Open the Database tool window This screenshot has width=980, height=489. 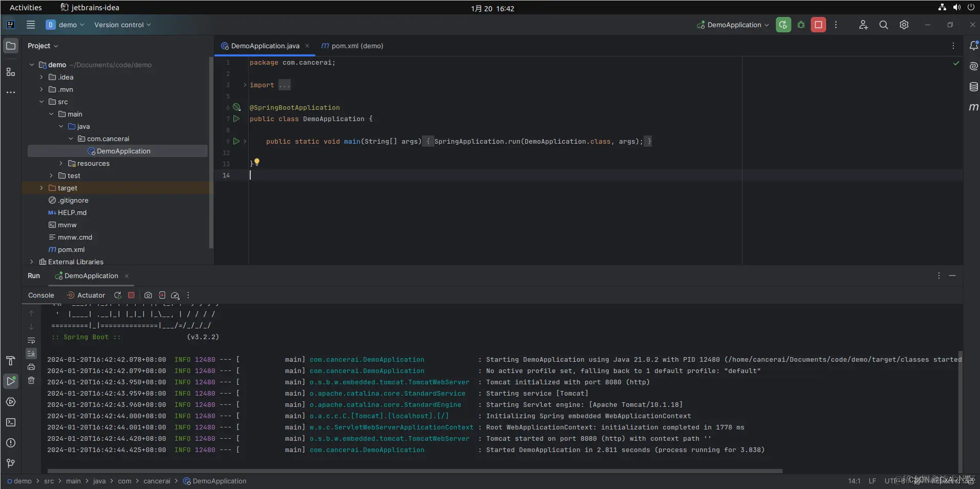coord(973,87)
